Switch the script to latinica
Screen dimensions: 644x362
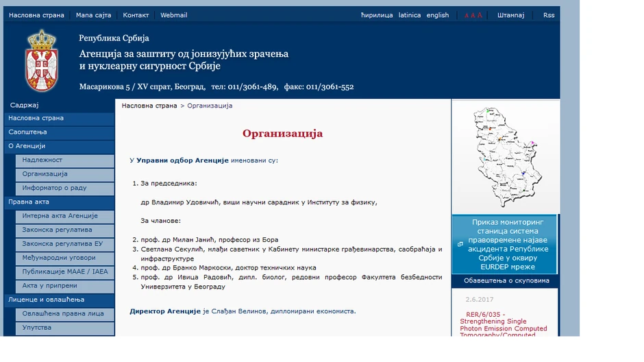410,15
